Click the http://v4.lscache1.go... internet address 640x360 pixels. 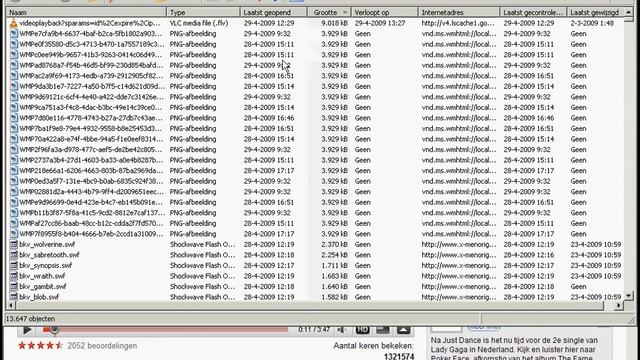click(x=458, y=23)
